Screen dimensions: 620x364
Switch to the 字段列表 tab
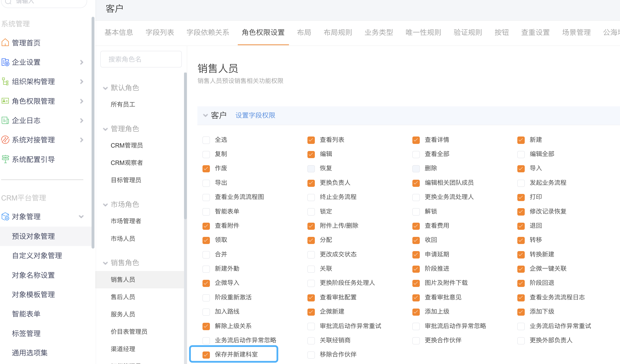pyautogui.click(x=160, y=32)
